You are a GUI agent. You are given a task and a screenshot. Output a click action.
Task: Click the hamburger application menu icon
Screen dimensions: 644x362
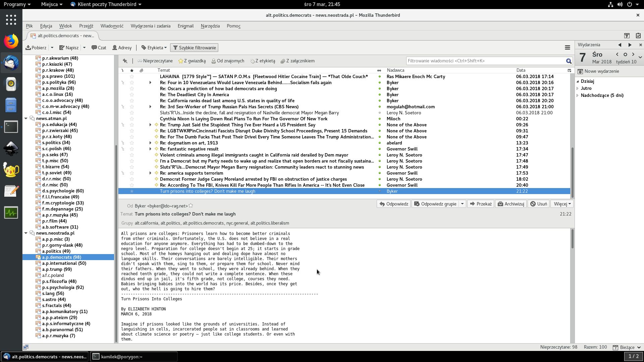tap(567, 48)
